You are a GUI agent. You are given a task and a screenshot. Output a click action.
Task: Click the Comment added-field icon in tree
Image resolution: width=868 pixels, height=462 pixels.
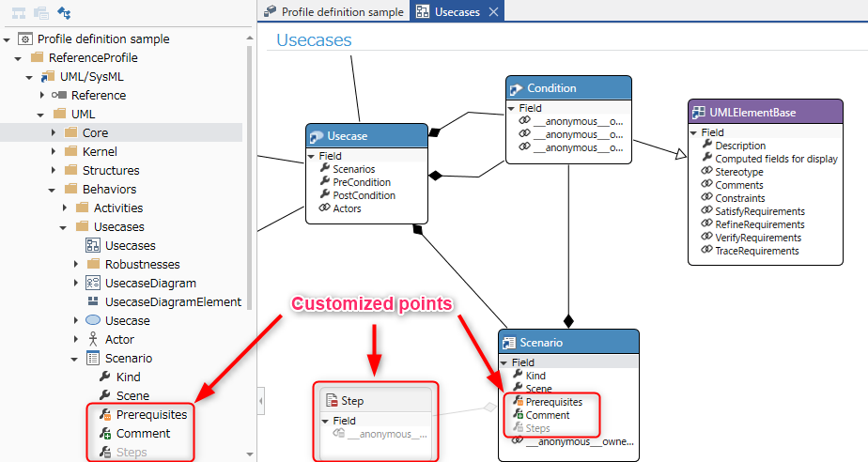[105, 433]
